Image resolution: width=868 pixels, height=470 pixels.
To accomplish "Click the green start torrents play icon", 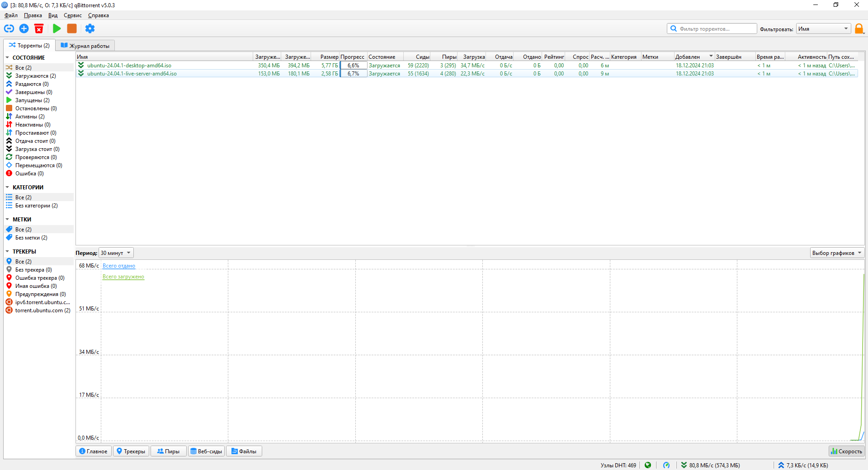I will [x=57, y=28].
